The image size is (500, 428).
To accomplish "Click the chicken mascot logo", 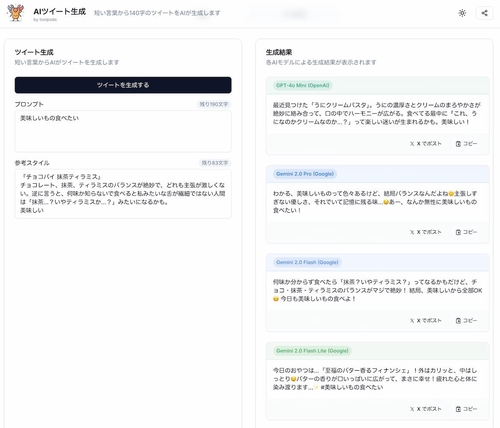I will pyautogui.click(x=15, y=13).
